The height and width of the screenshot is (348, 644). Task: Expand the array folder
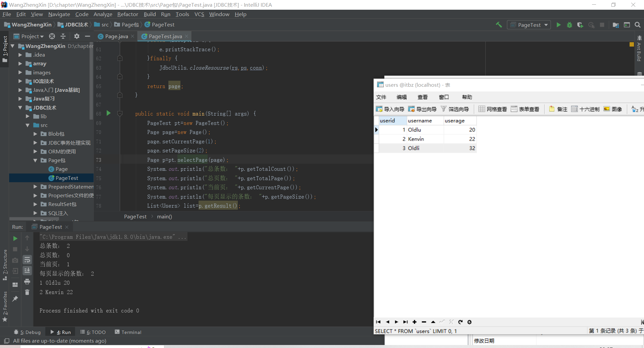pyautogui.click(x=20, y=63)
